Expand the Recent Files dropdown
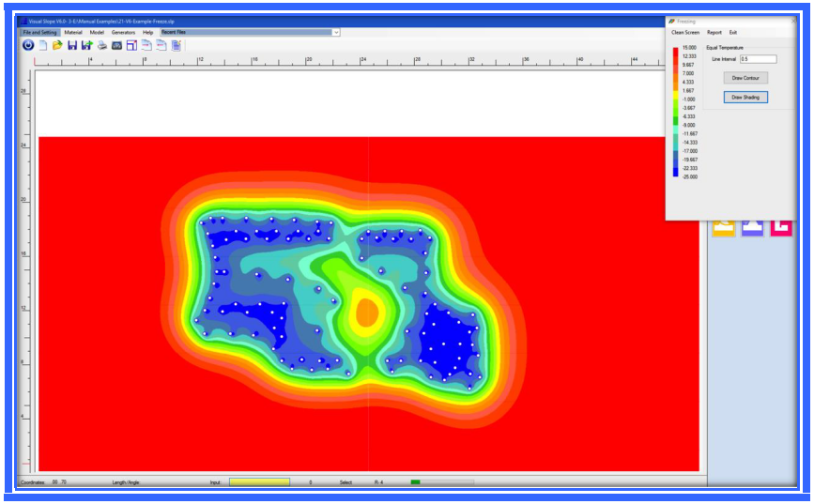This screenshot has width=814, height=504. point(336,32)
